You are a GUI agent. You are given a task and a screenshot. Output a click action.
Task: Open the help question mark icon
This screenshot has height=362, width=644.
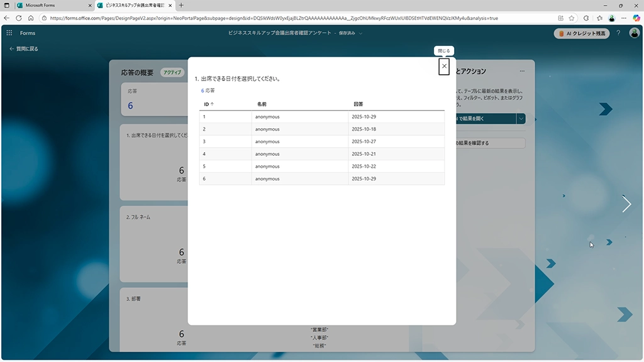tap(618, 33)
